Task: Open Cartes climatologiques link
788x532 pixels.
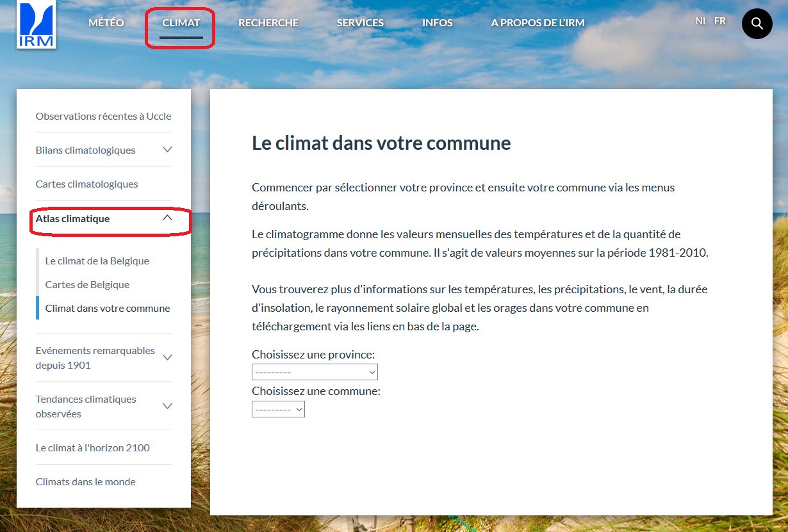Action: point(86,184)
